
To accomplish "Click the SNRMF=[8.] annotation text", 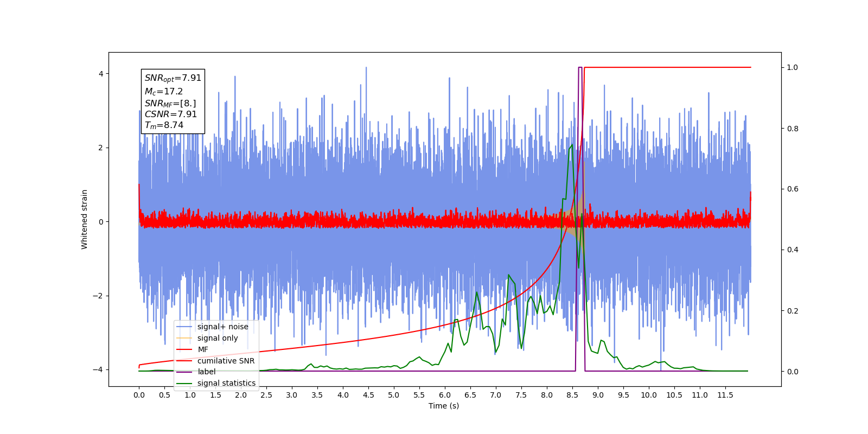I will (170, 103).
